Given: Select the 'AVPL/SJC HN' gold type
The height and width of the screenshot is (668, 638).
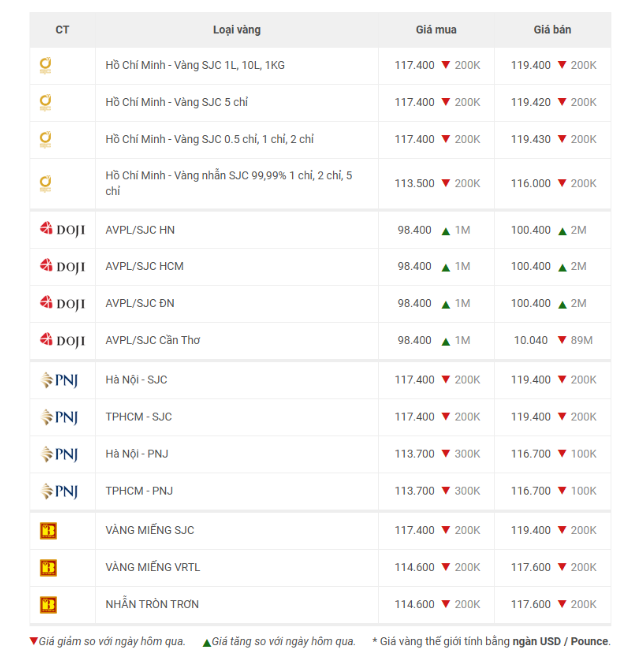Looking at the screenshot, I should [140, 230].
